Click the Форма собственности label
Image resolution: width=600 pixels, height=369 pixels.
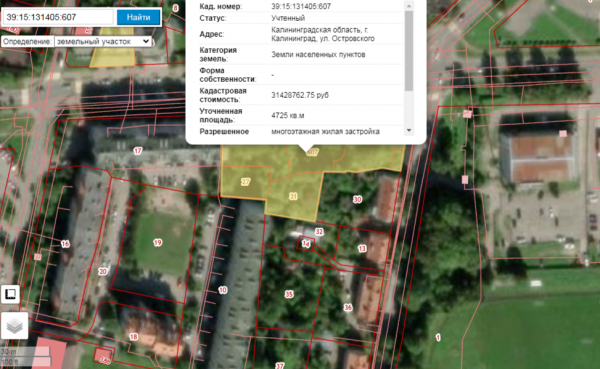pyautogui.click(x=227, y=75)
